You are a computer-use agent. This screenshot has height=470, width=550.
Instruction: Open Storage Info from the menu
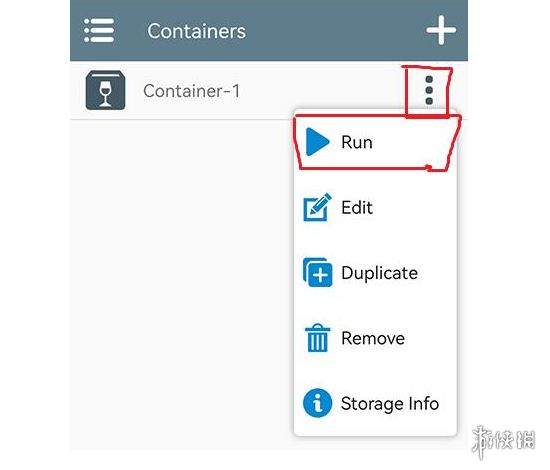coord(375,403)
